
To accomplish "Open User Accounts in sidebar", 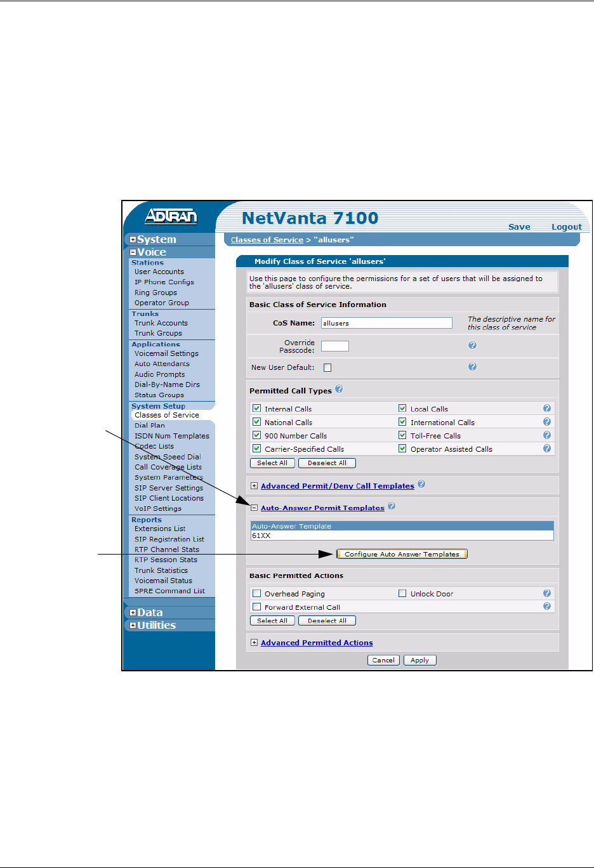I will [159, 272].
